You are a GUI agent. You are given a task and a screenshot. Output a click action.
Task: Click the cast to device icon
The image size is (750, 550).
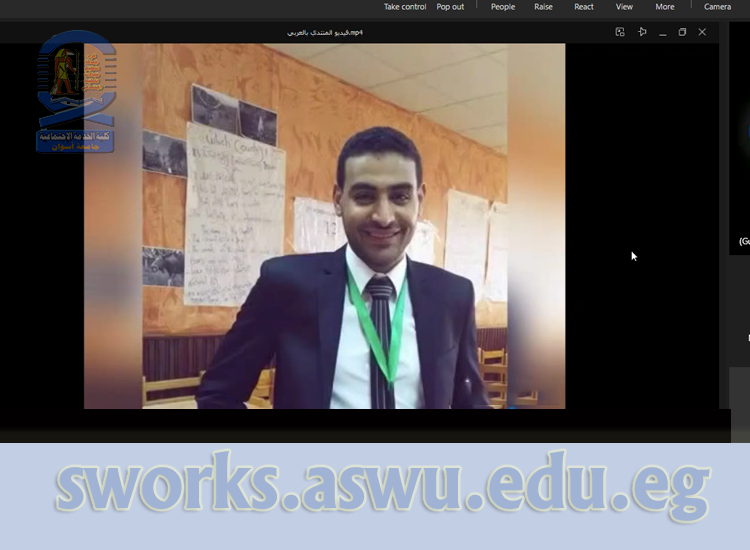pos(642,32)
